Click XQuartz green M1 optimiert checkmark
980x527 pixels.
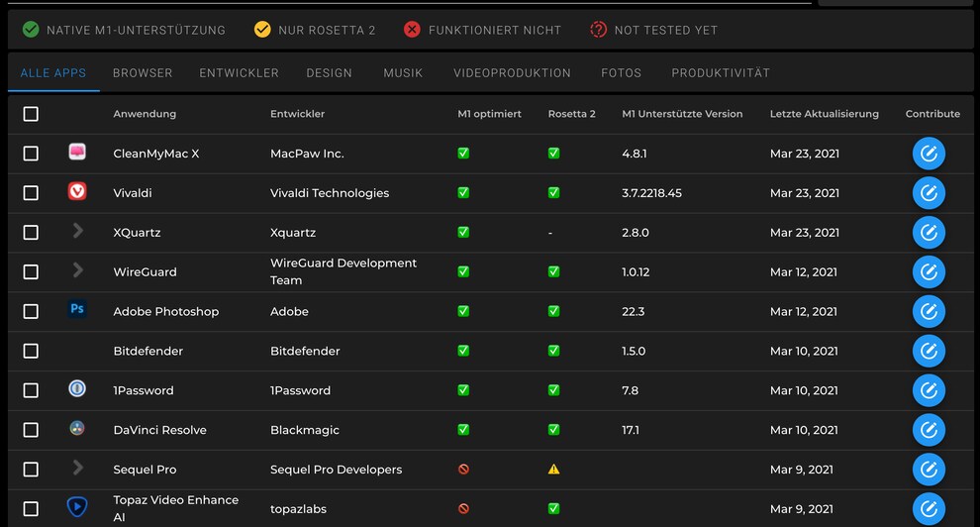pyautogui.click(x=463, y=232)
